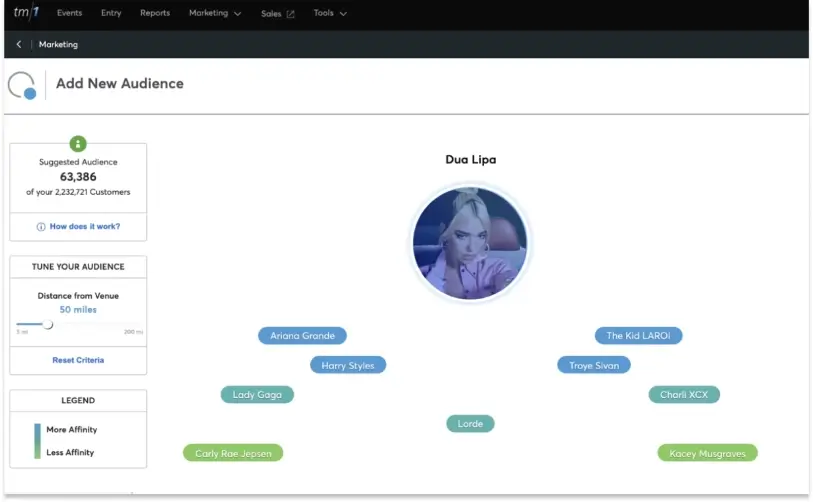Open the How does it work link
This screenshot has width=813, height=502.
pyautogui.click(x=85, y=227)
